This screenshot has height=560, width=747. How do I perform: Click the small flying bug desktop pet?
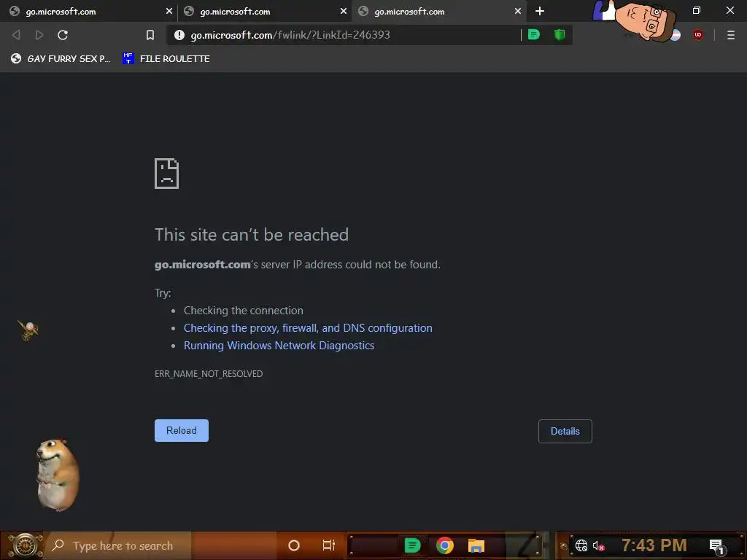click(x=28, y=330)
